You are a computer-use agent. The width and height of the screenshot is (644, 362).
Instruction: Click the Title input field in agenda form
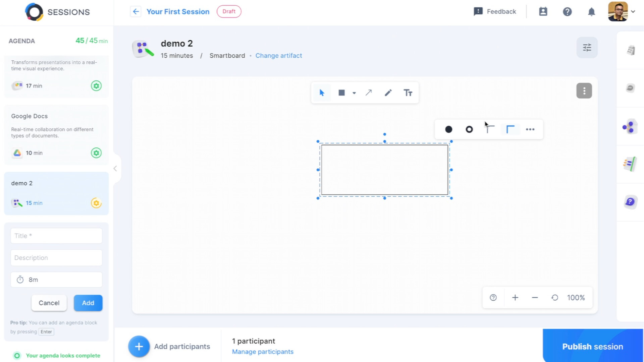[x=56, y=236]
